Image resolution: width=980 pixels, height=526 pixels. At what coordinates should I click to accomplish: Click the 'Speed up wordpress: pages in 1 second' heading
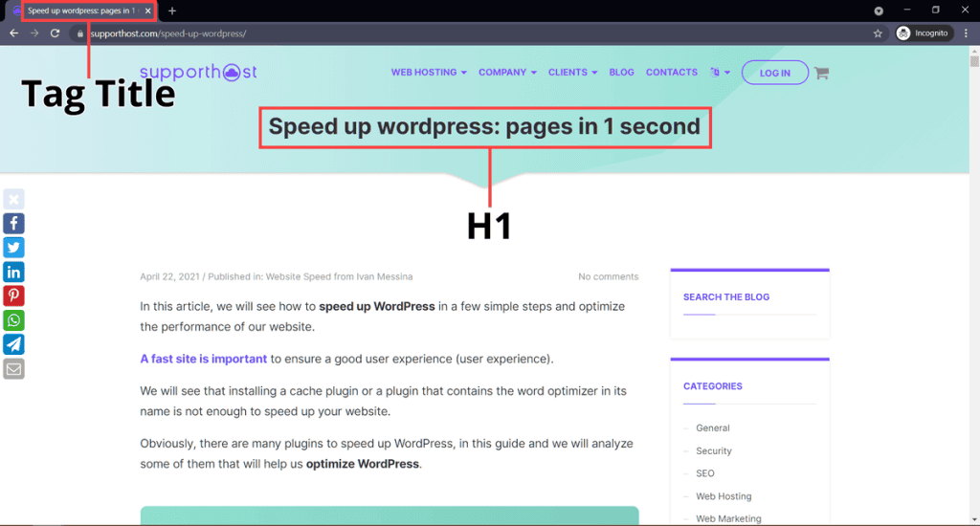(484, 127)
